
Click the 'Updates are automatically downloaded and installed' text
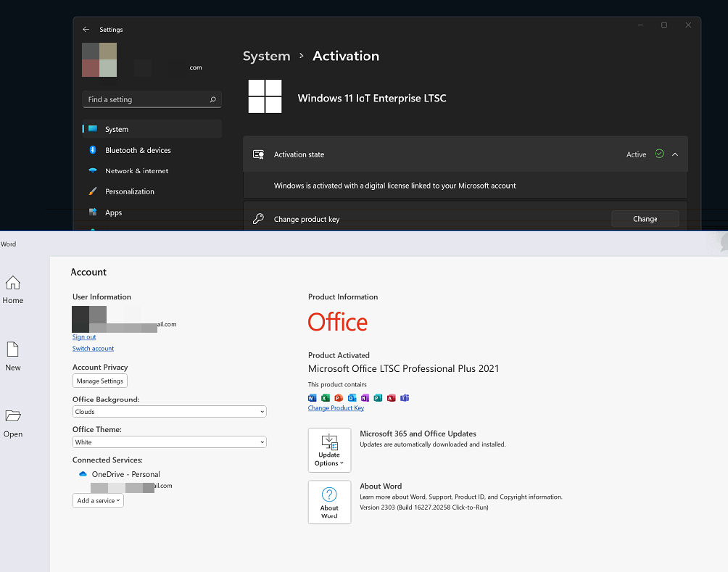(433, 444)
